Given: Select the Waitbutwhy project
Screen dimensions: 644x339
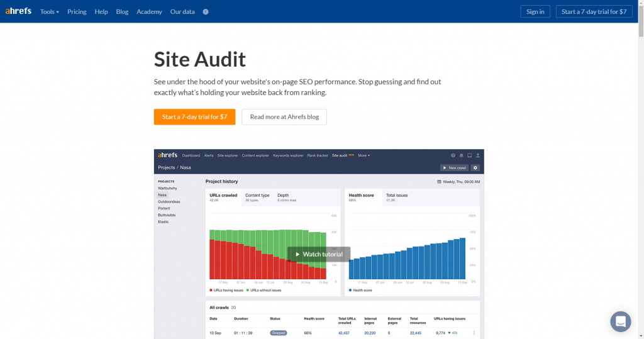Looking at the screenshot, I should [167, 188].
